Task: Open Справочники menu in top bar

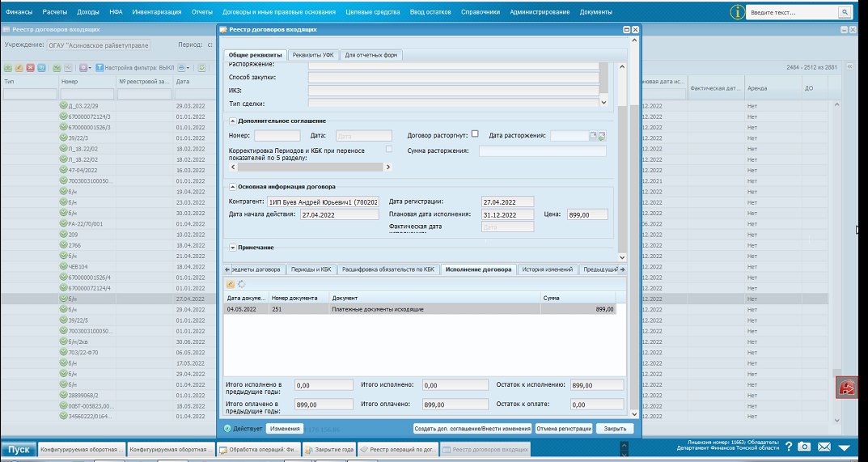Action: tap(481, 11)
